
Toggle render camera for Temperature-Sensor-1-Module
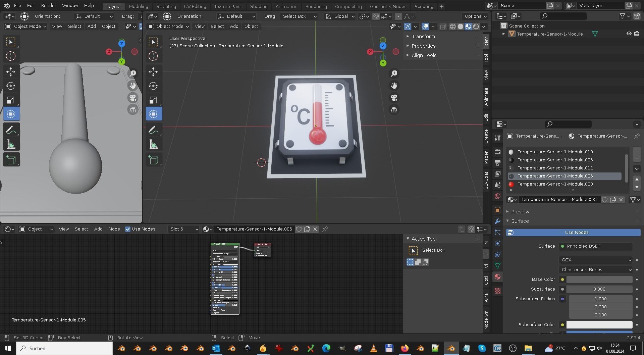(637, 34)
